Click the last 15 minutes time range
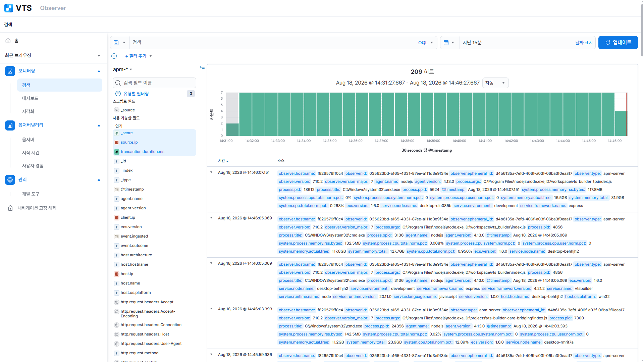The width and height of the screenshot is (644, 362). tap(472, 43)
